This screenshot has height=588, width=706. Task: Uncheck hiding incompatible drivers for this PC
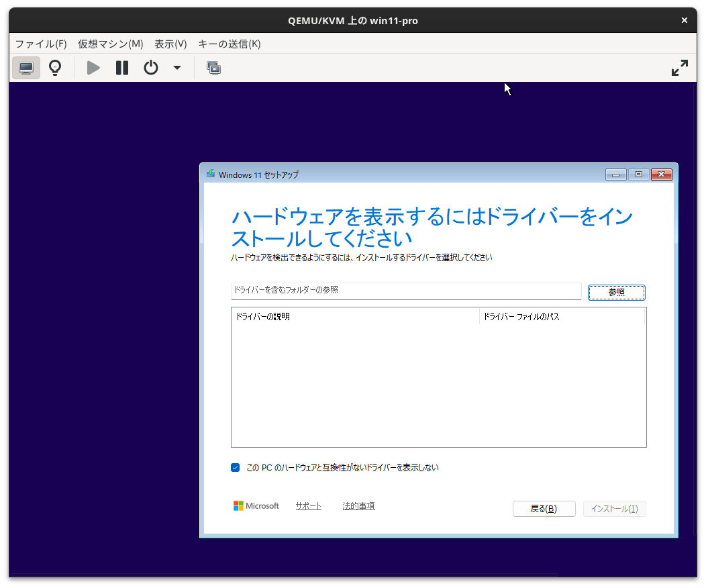click(235, 467)
